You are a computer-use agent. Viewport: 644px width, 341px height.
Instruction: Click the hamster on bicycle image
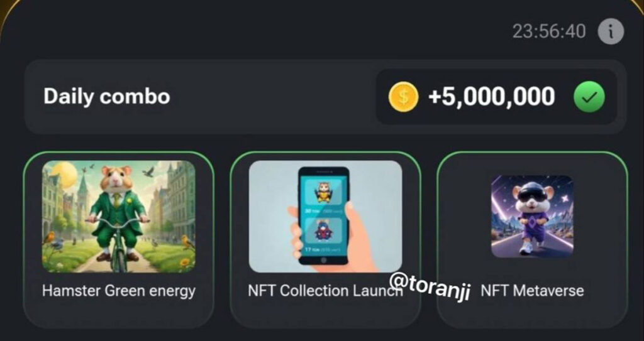pyautogui.click(x=119, y=216)
